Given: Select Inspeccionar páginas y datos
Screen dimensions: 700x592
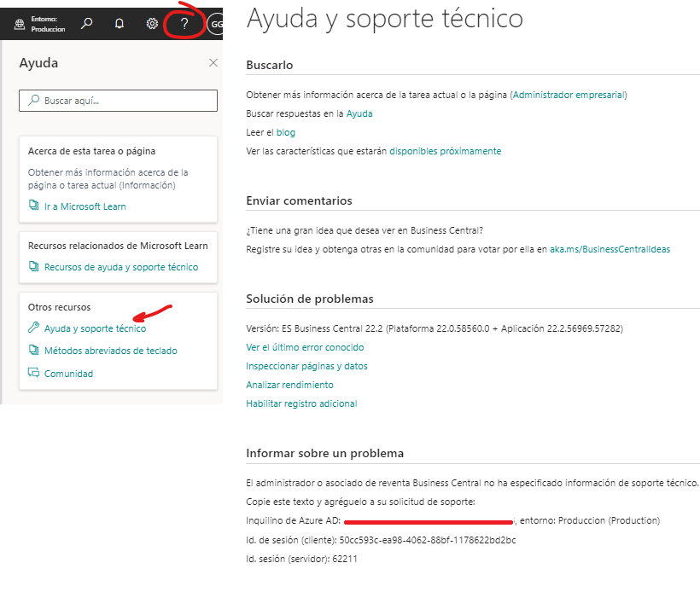Looking at the screenshot, I should (306, 366).
